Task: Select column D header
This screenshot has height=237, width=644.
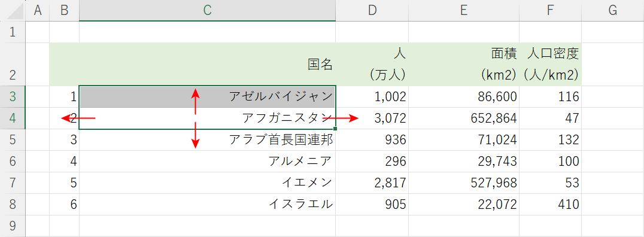Action: [x=372, y=11]
